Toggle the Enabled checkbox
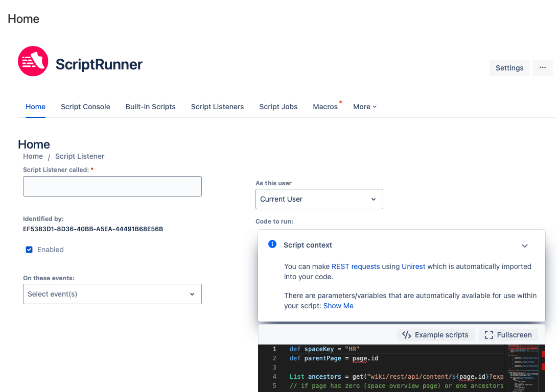Viewport: 558px width, 392px height. (29, 250)
